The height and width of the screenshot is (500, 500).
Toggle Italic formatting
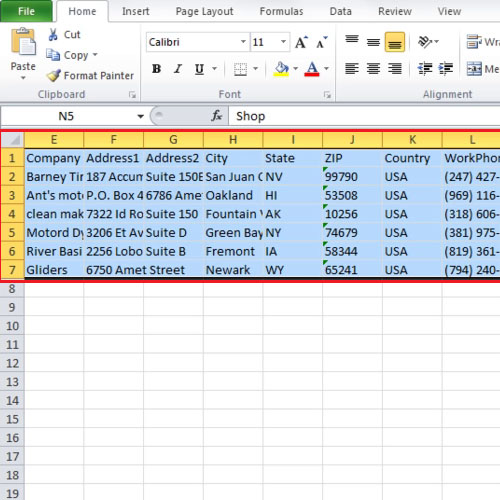coord(178,69)
